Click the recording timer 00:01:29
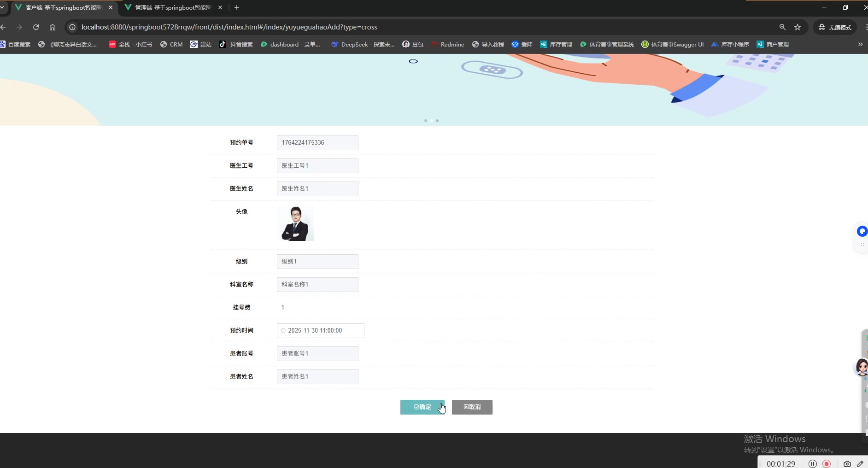 point(781,464)
